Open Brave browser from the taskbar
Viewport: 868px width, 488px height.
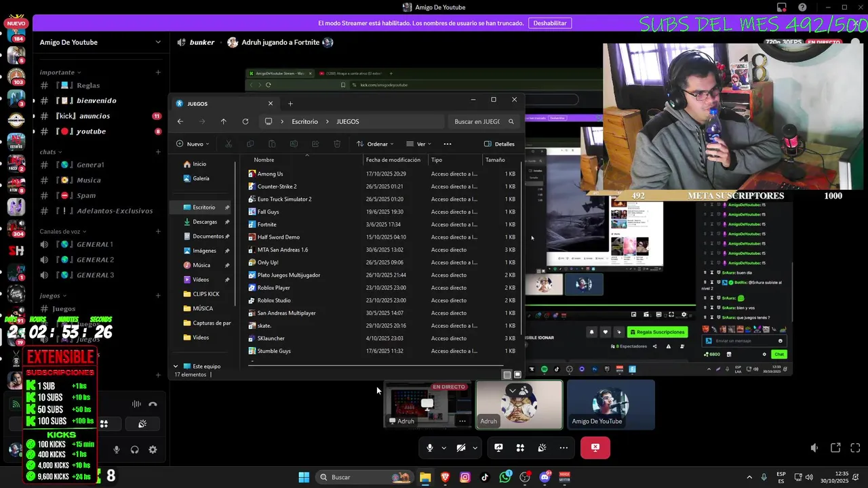click(445, 477)
